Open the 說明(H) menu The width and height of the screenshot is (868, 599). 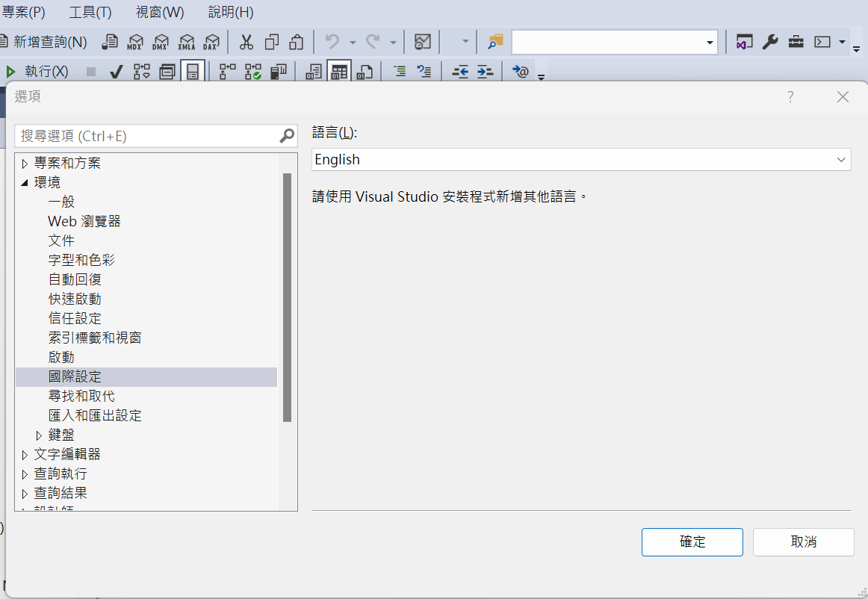click(231, 12)
